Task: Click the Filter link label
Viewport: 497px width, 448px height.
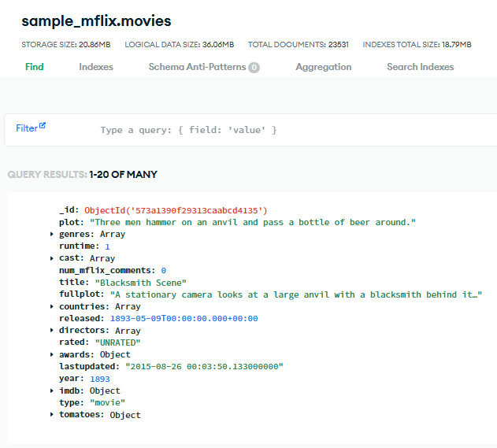Action: click(26, 128)
